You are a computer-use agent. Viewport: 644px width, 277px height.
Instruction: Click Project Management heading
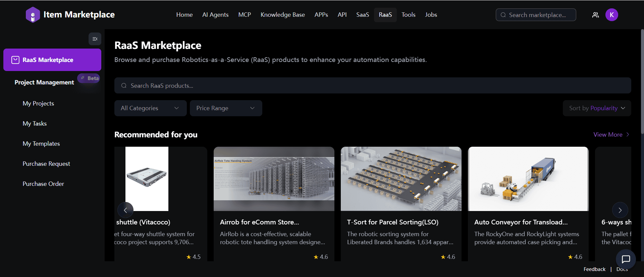point(44,82)
